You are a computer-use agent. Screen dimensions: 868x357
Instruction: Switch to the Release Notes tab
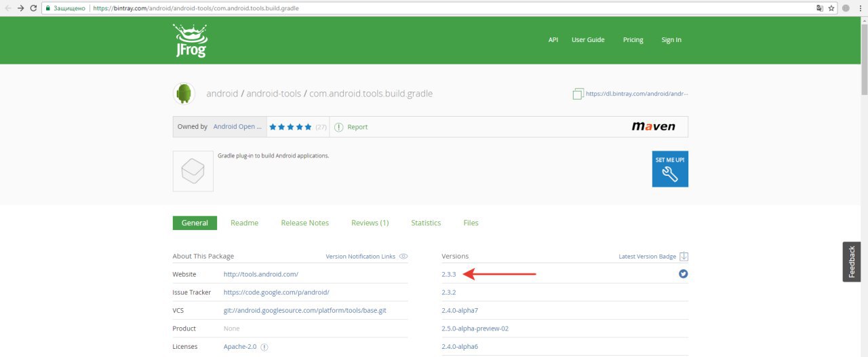pyautogui.click(x=305, y=223)
